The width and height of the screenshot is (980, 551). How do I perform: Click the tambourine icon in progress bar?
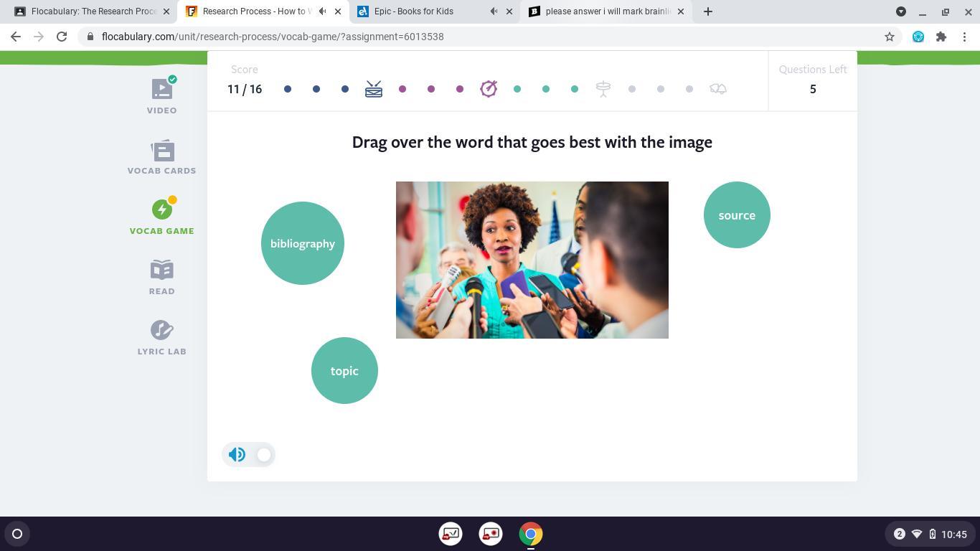point(489,89)
